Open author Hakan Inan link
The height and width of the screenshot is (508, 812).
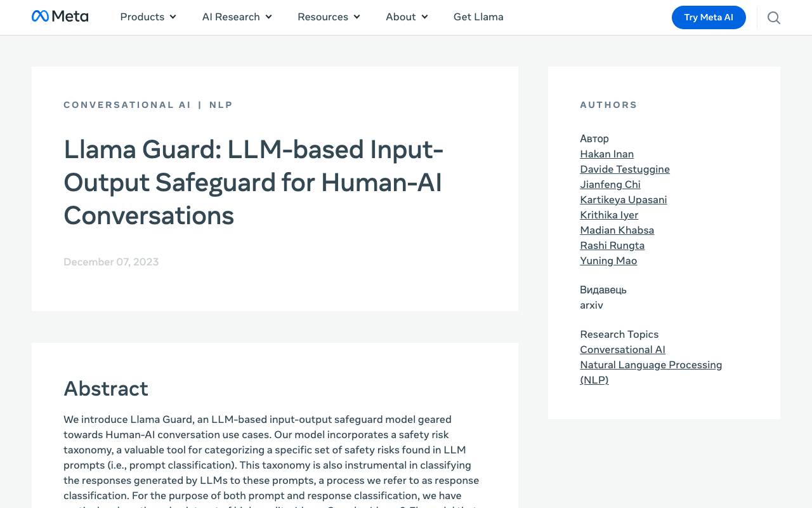coord(606,154)
